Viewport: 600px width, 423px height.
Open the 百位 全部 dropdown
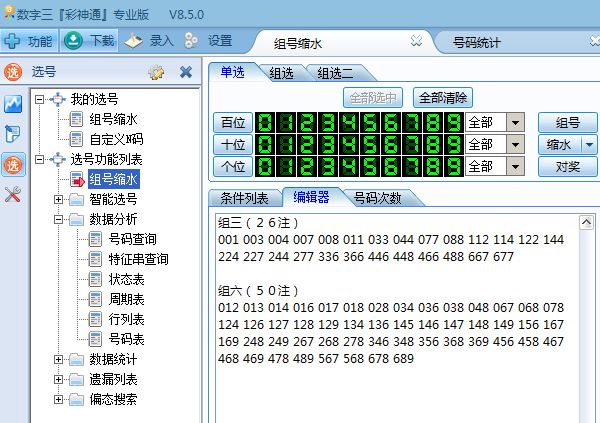coord(515,123)
